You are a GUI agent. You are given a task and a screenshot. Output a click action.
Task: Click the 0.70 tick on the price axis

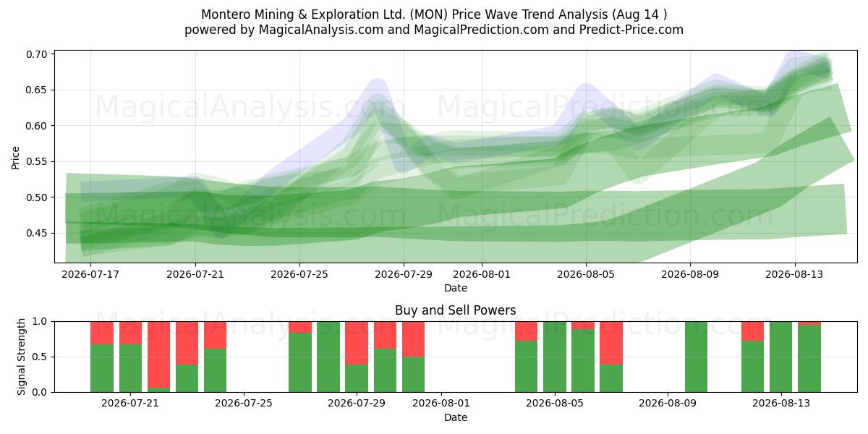(38, 54)
